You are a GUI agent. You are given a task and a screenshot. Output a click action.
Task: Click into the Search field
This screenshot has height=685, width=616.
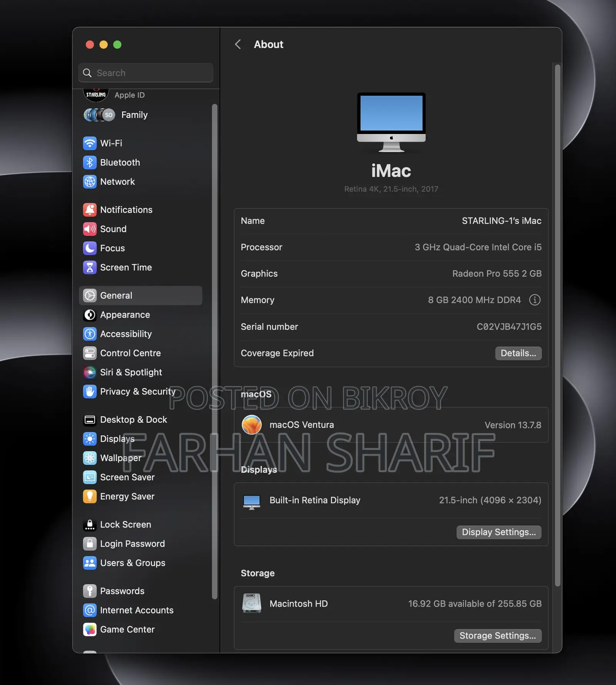coord(146,73)
